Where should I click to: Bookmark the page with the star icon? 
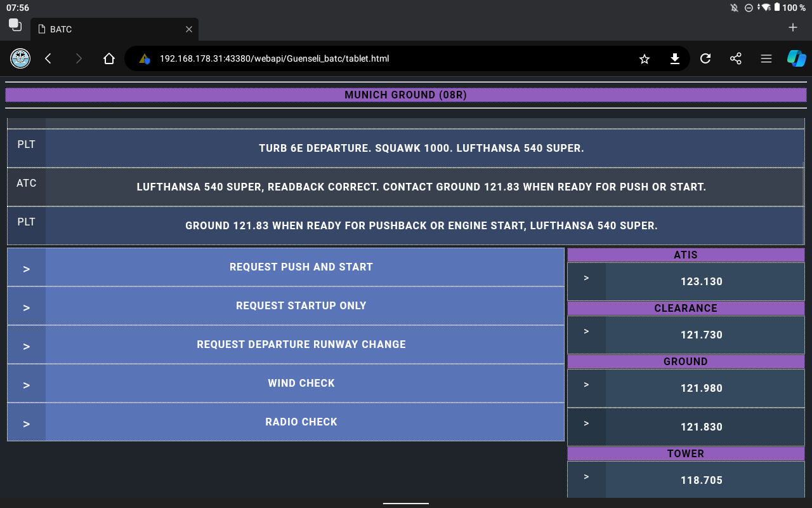[x=645, y=58]
